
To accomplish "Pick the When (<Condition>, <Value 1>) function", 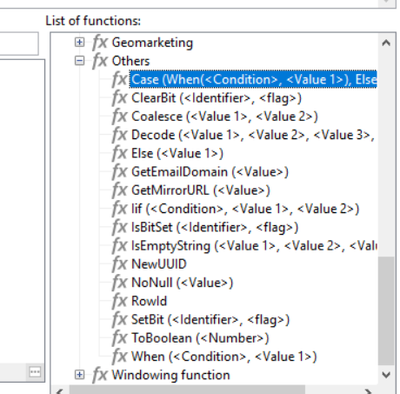I will point(224,357).
